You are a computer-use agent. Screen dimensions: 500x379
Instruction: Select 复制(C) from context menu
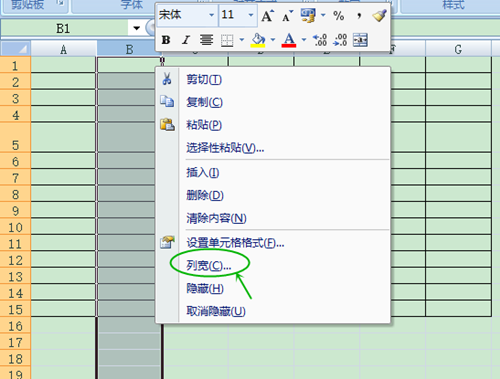point(273,102)
